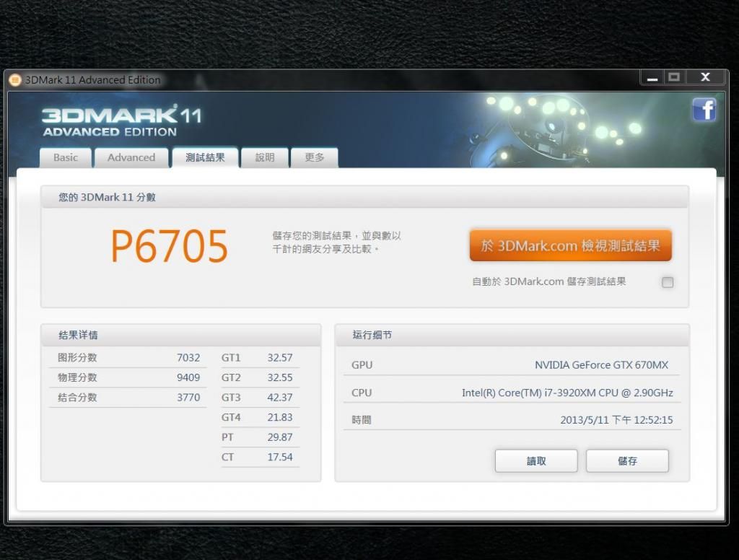The width and height of the screenshot is (739, 560).
Task: Click the PT value 29.87
Action: [280, 437]
